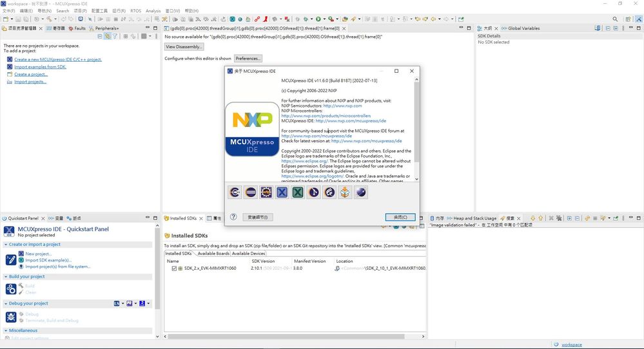Click the Build your project gears icon
The image size is (644, 349).
pos(11,289)
